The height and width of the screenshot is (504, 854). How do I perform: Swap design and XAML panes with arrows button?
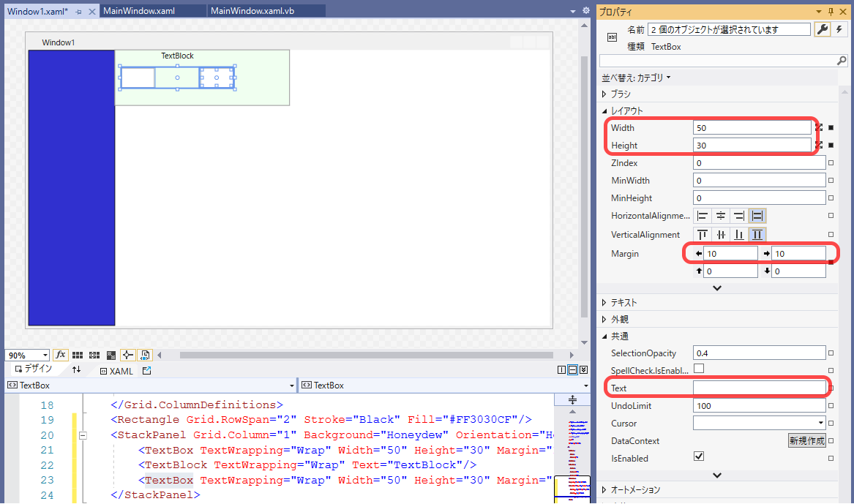click(x=75, y=371)
